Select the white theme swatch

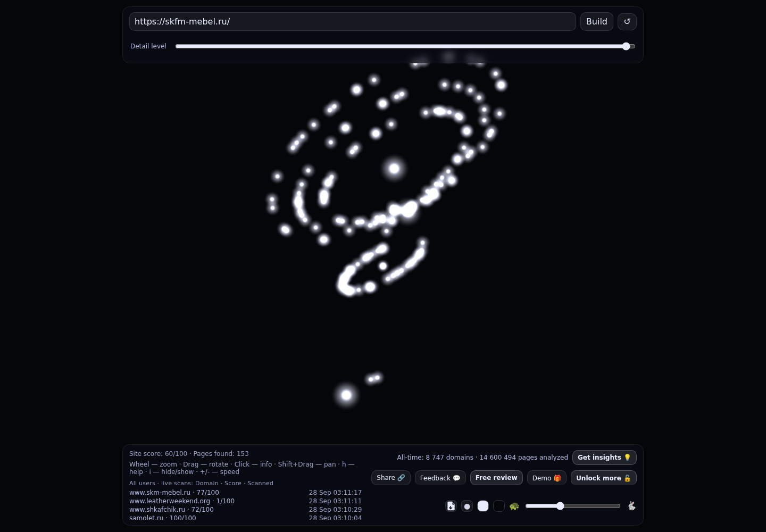pos(483,506)
